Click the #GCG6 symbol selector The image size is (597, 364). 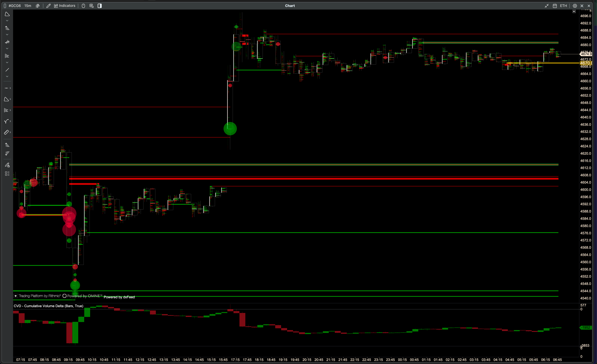(15, 6)
